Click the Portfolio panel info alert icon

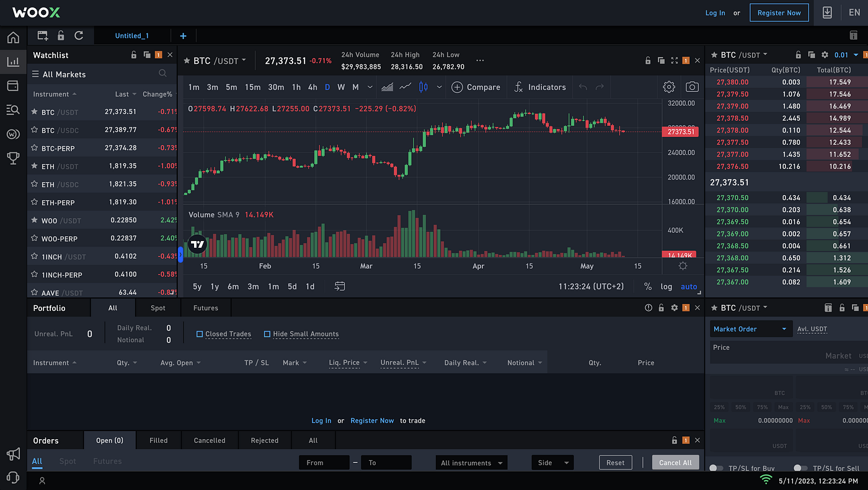[649, 308]
